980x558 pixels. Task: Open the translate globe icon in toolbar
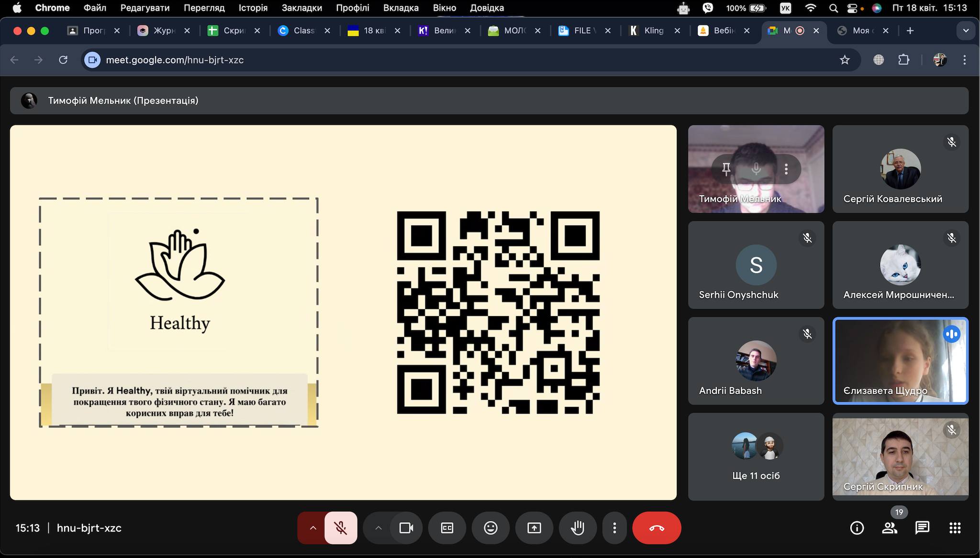click(x=879, y=60)
